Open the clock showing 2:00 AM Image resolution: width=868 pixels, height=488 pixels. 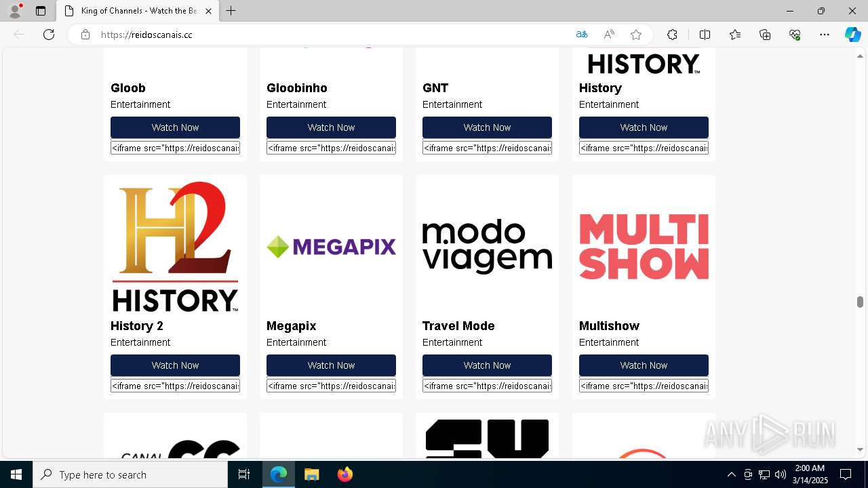coord(810,474)
